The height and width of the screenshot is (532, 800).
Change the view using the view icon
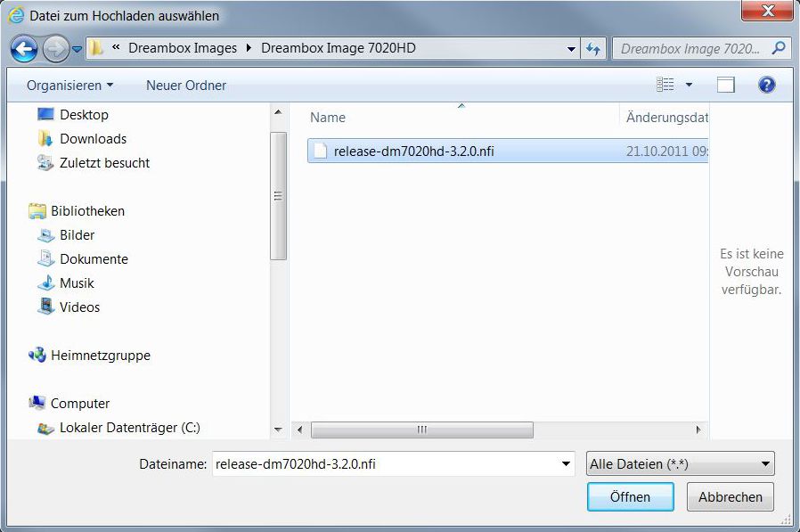(x=665, y=85)
